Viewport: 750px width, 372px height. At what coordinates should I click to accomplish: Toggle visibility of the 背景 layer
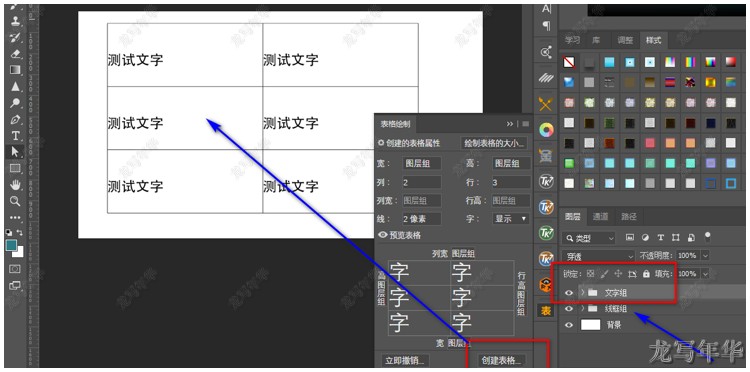click(569, 325)
